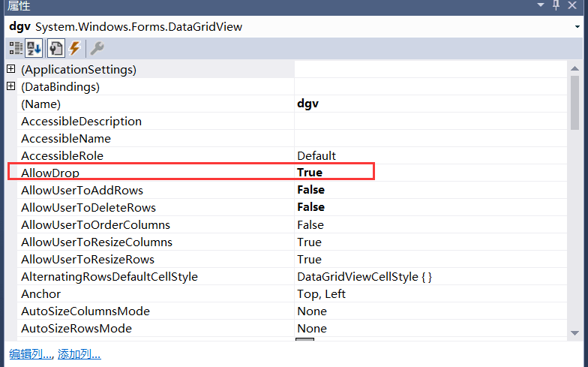
Task: Show the Properties page icon
Action: [55, 48]
